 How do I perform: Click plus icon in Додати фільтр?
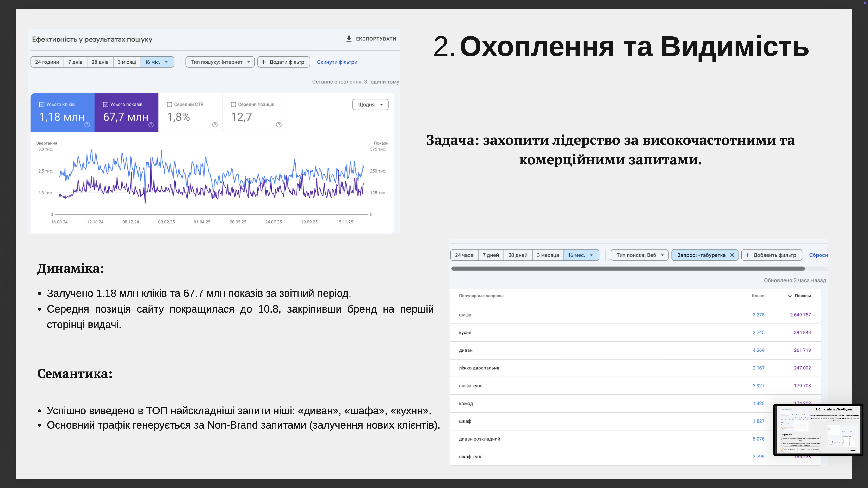coord(263,62)
